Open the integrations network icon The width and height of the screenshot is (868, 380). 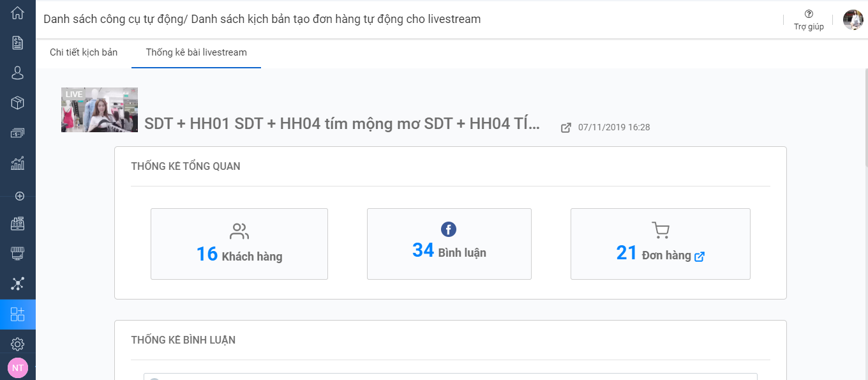(17, 284)
